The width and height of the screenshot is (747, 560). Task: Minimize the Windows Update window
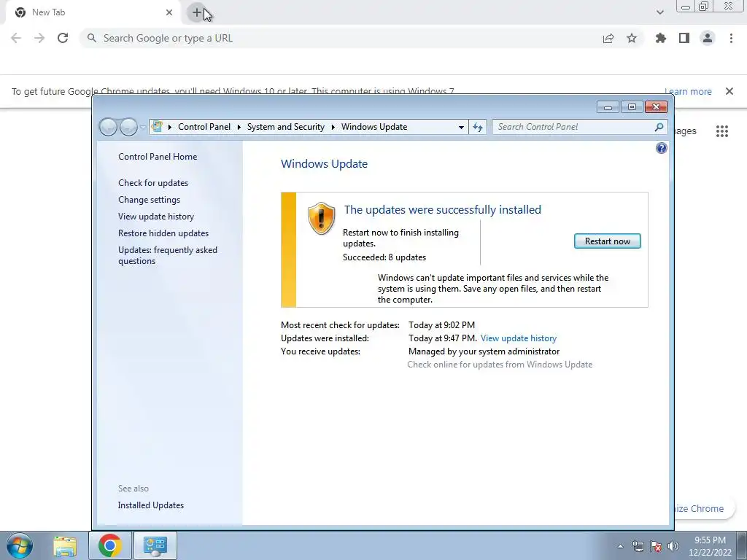click(x=608, y=107)
